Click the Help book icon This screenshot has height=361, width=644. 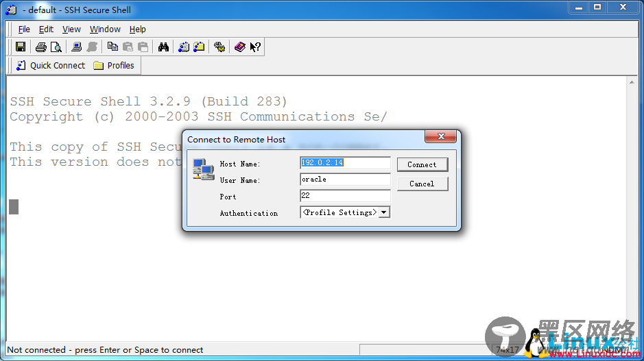click(x=240, y=47)
